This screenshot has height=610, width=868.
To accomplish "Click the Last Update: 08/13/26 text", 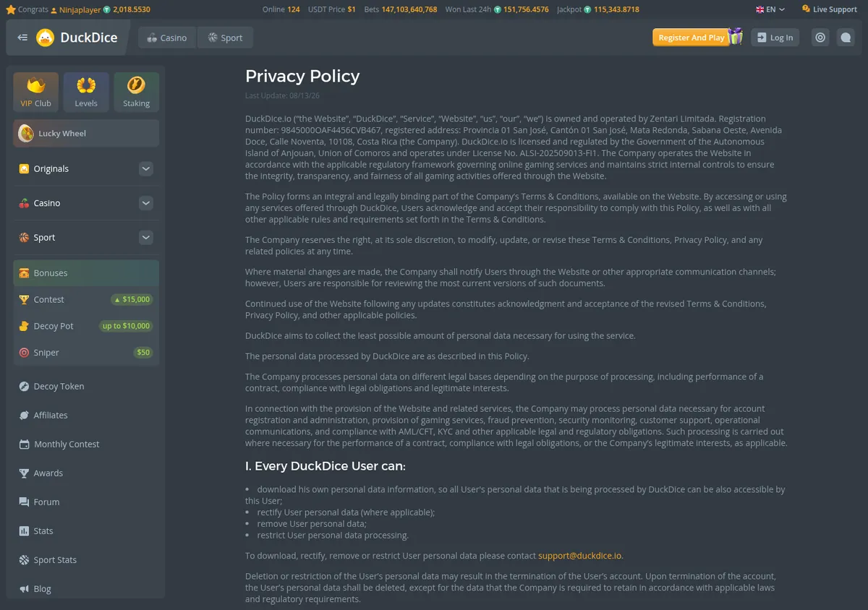I will (282, 95).
